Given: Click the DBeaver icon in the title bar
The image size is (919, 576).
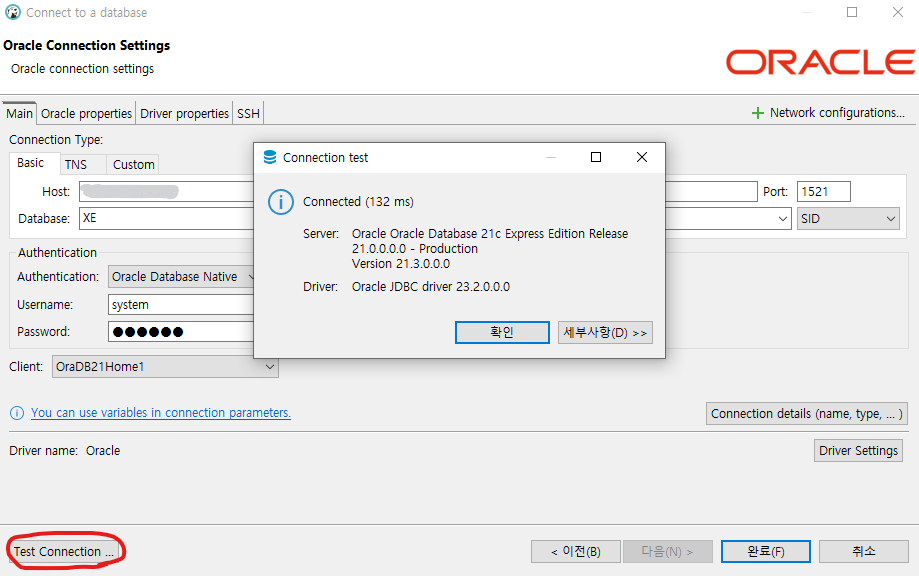Looking at the screenshot, I should point(12,12).
